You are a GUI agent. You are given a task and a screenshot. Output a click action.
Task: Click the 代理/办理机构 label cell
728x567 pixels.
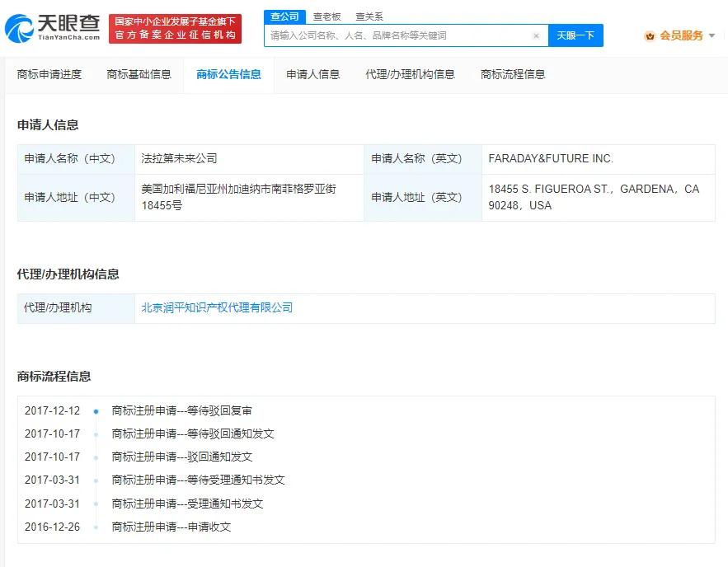click(x=76, y=308)
